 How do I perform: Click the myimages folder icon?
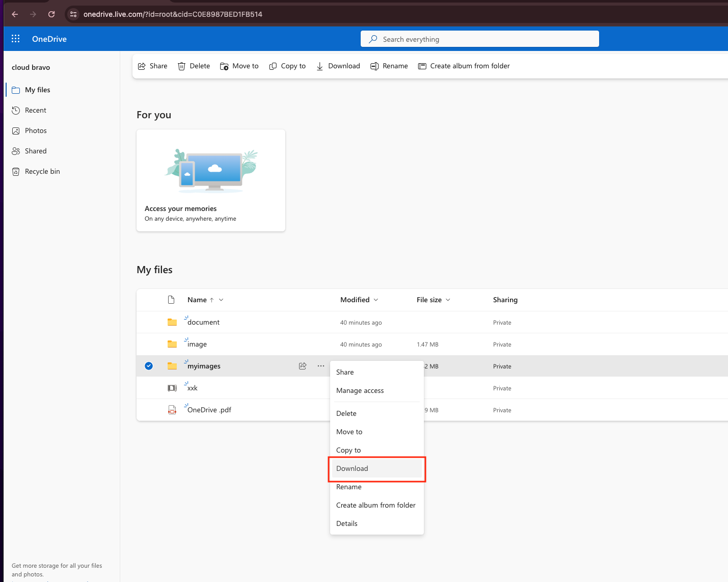(x=172, y=366)
